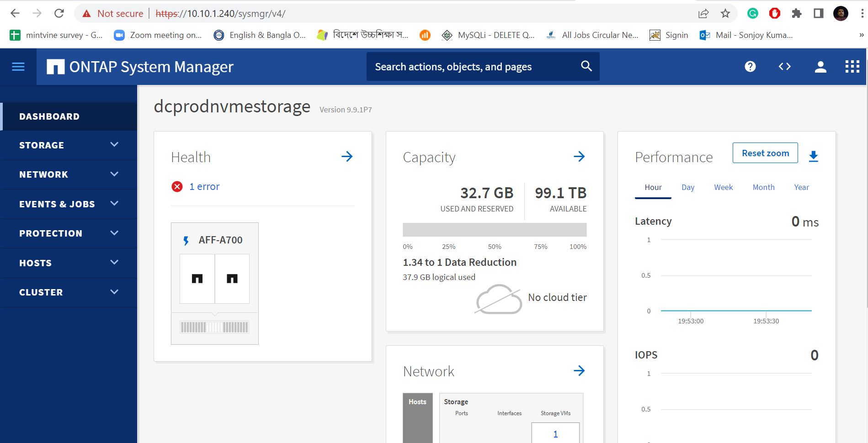Toggle the hamburger navigation menu
The width and height of the screenshot is (868, 443).
(x=18, y=67)
